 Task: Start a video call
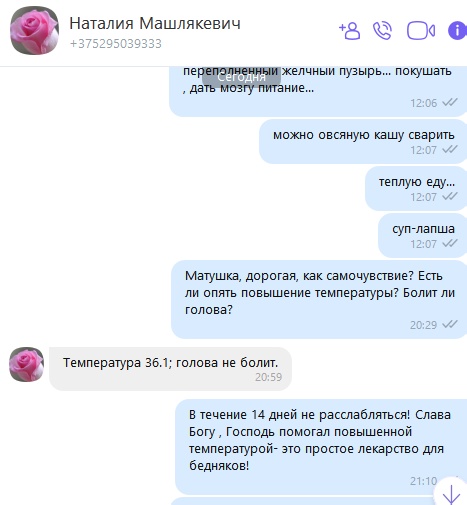tap(421, 31)
